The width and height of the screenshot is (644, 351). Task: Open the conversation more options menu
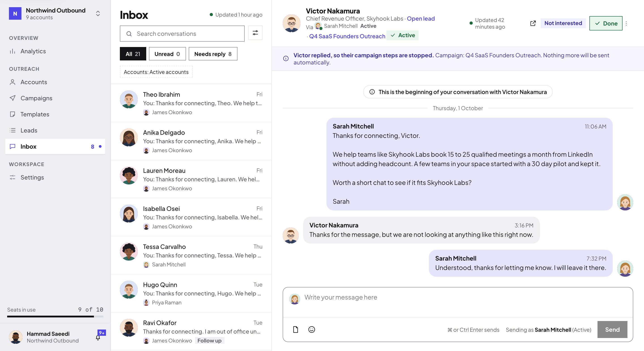(x=626, y=23)
